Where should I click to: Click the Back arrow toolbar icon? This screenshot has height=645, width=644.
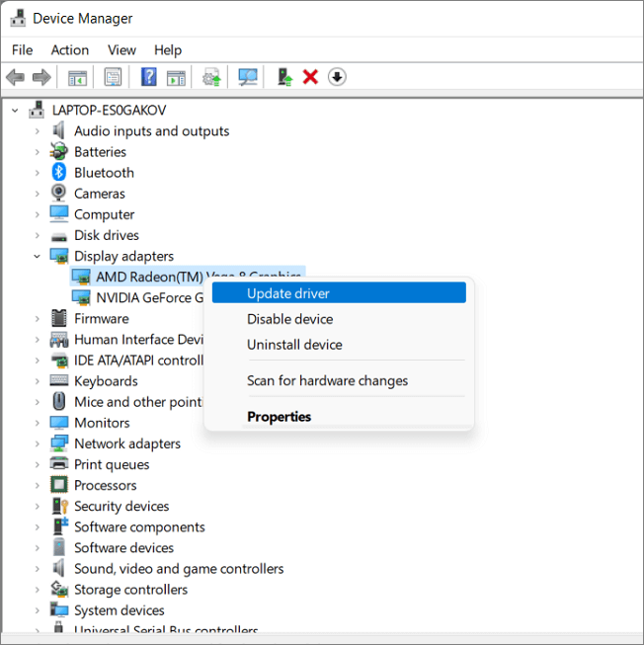15,77
